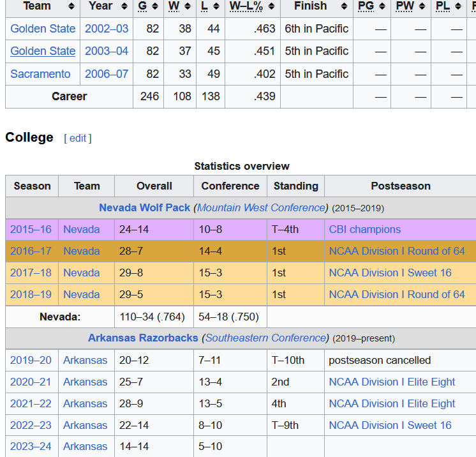Open 2020–21 NCAA Elite Eight link

[392, 382]
